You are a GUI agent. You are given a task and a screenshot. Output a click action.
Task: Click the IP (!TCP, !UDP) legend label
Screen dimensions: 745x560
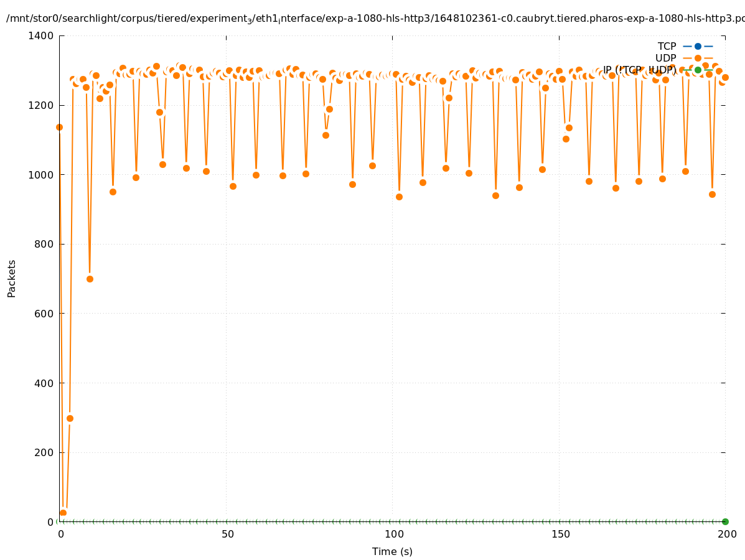pos(639,70)
